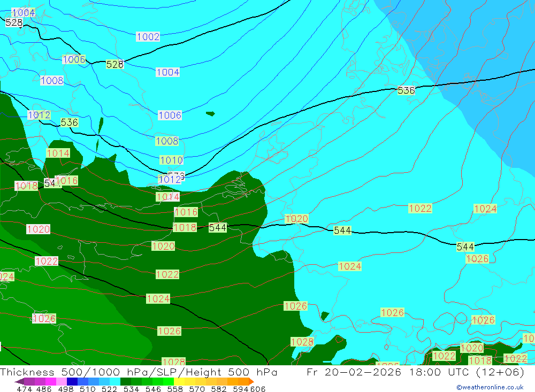Click the blue 1004 label above 1006
Viewport: 535px width, 392px height.
click(x=168, y=72)
